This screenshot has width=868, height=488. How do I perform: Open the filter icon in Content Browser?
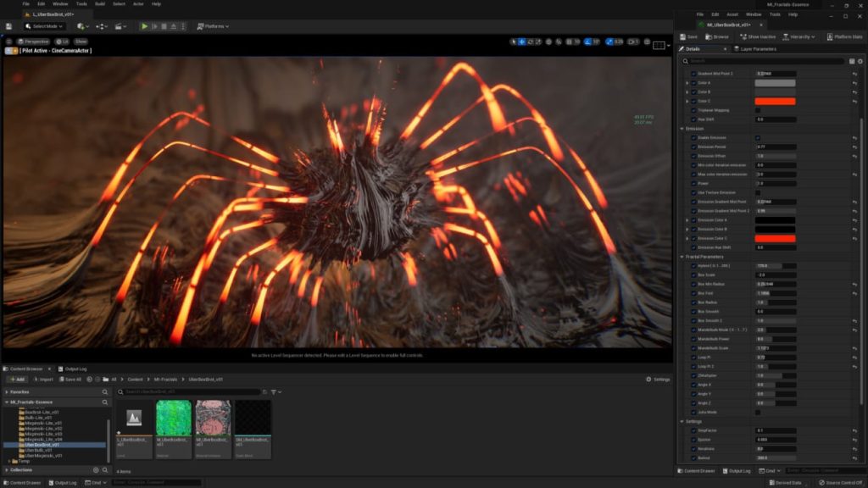pyautogui.click(x=275, y=392)
